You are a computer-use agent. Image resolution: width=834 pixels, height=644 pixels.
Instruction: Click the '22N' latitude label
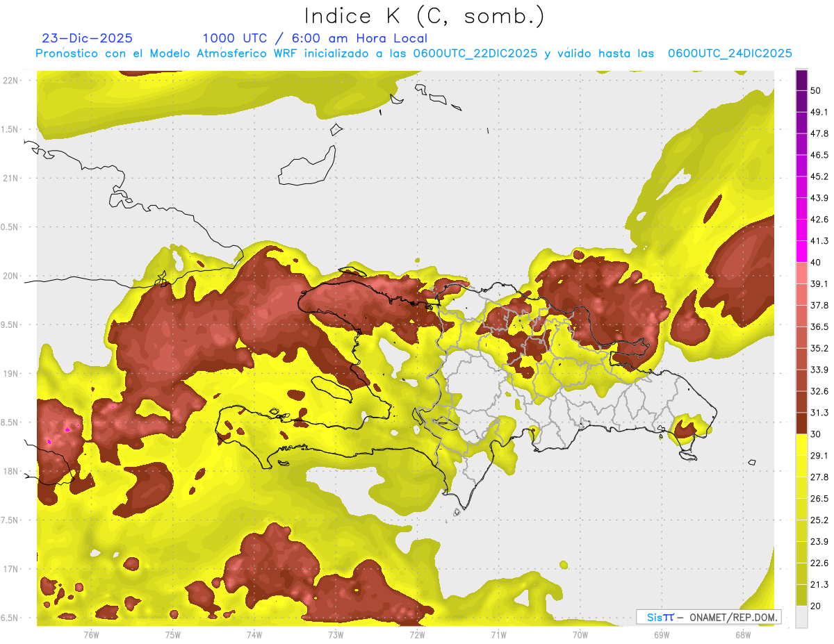10,80
